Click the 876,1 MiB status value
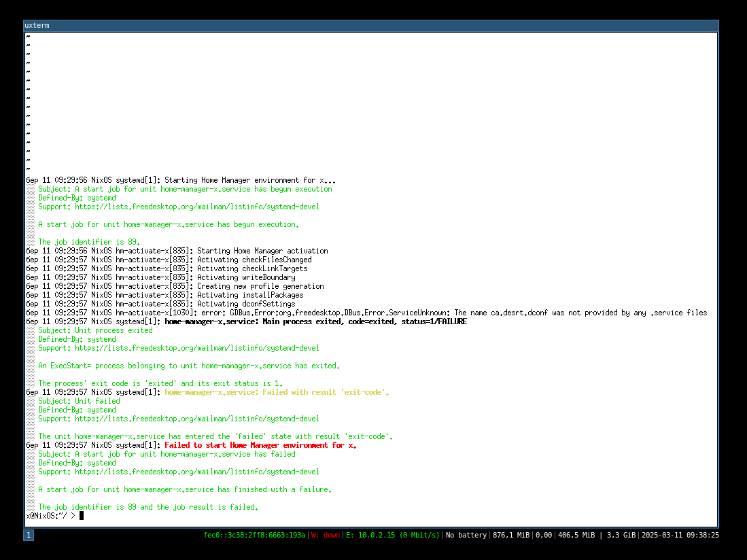 tap(511, 536)
